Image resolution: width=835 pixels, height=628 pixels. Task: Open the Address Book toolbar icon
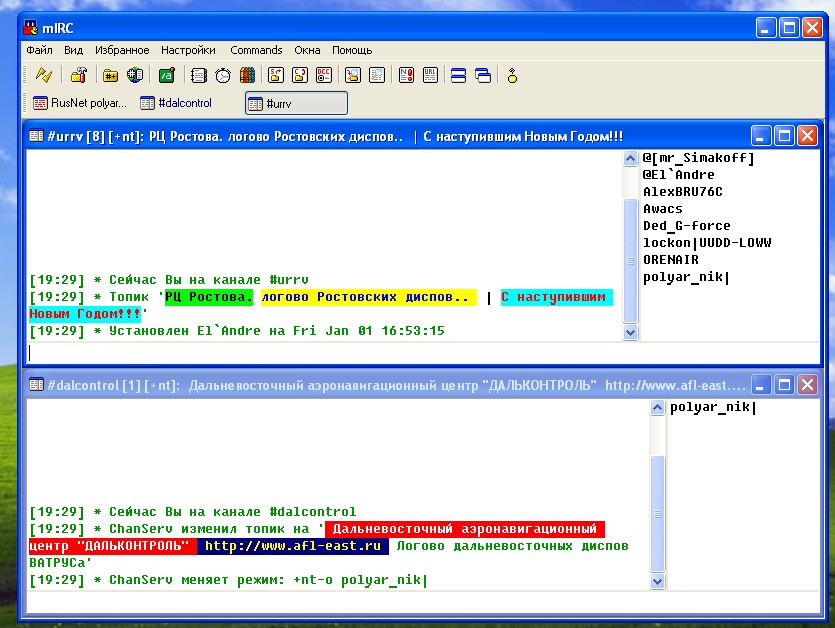click(x=199, y=75)
